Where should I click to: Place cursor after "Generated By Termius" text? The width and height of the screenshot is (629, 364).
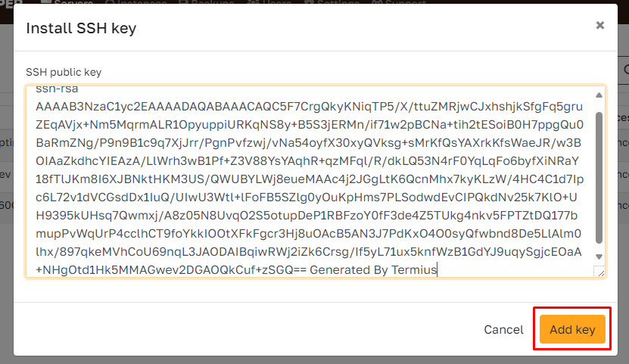coord(439,270)
